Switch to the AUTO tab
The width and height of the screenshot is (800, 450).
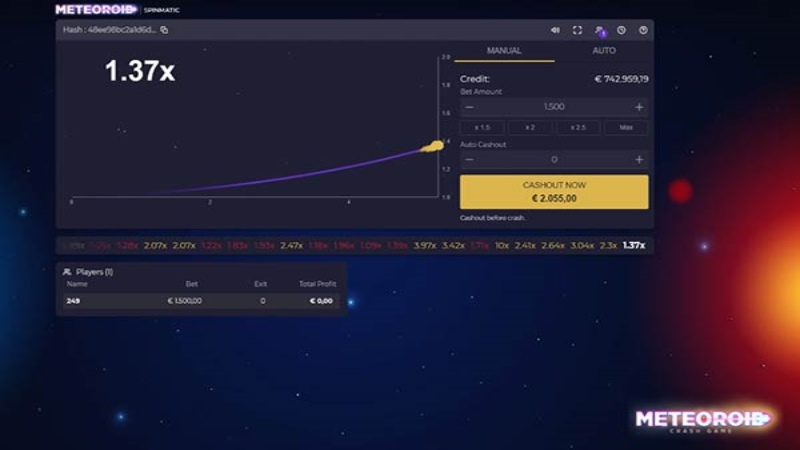604,51
